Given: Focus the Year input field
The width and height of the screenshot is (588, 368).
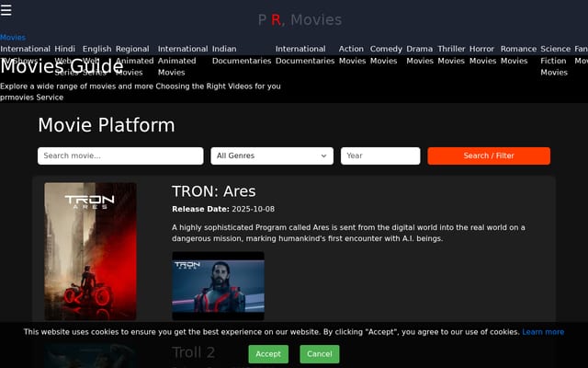Looking at the screenshot, I should coord(380,155).
